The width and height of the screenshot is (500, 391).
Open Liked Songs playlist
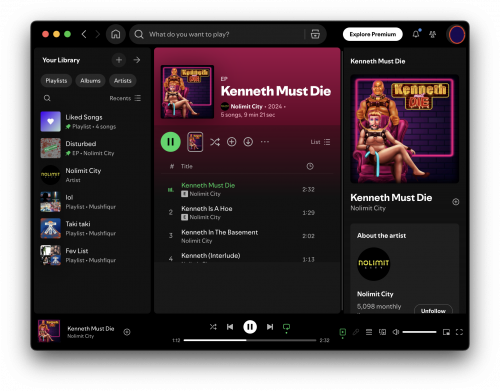point(92,122)
